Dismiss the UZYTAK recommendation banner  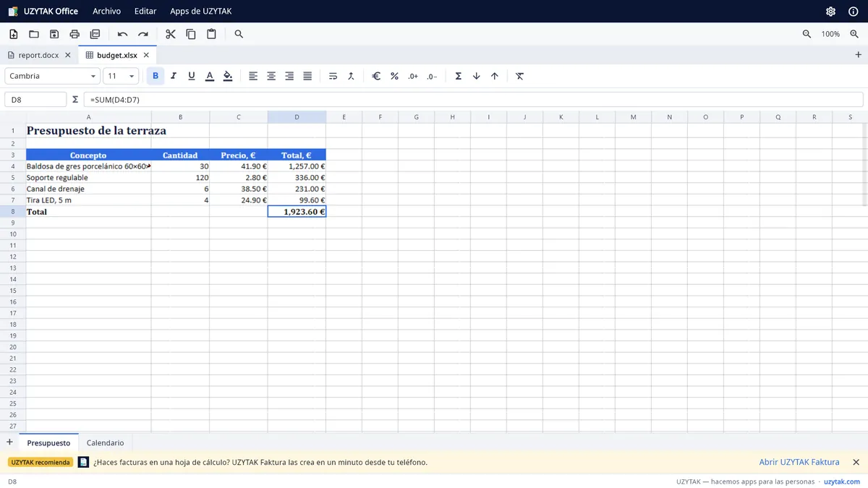856,462
